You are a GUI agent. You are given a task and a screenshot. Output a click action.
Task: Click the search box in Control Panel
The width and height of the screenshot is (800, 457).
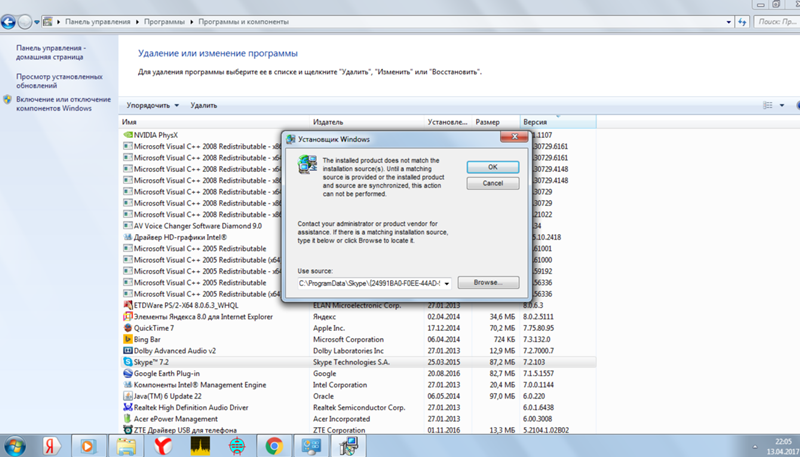(x=777, y=22)
